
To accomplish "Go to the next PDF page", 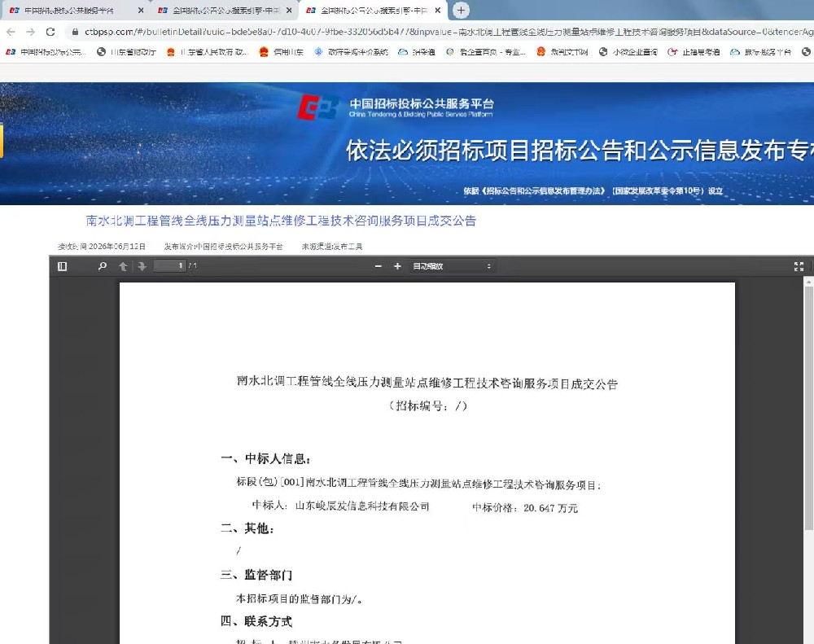I will (x=142, y=266).
